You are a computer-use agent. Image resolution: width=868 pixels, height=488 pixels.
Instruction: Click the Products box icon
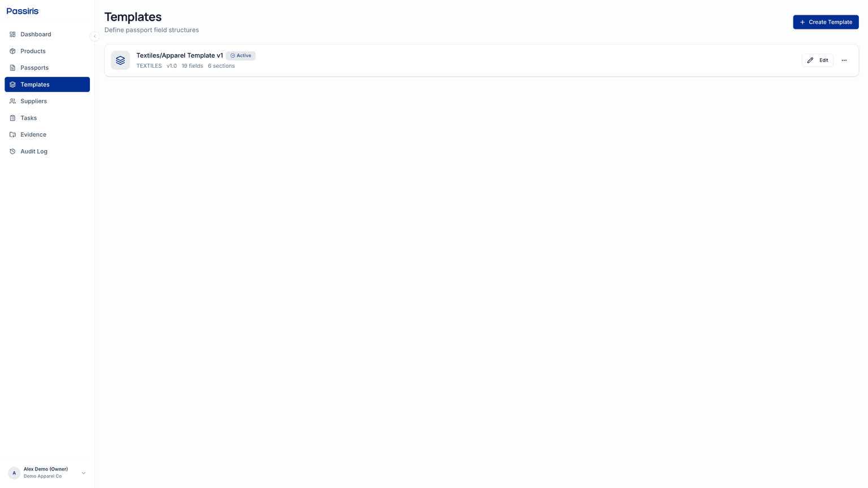click(x=12, y=51)
